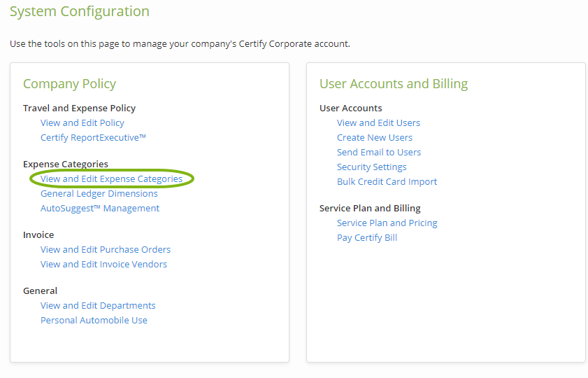Viewport: 588px width, 378px height.
Task: Click View and Edit Departments
Action: [x=98, y=305]
